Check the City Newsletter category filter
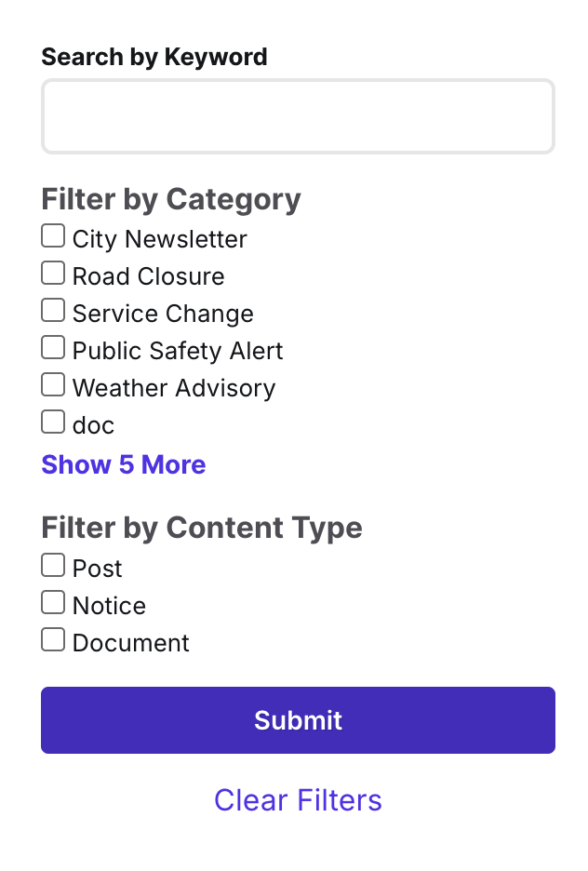This screenshot has width=588, height=871. [x=52, y=235]
